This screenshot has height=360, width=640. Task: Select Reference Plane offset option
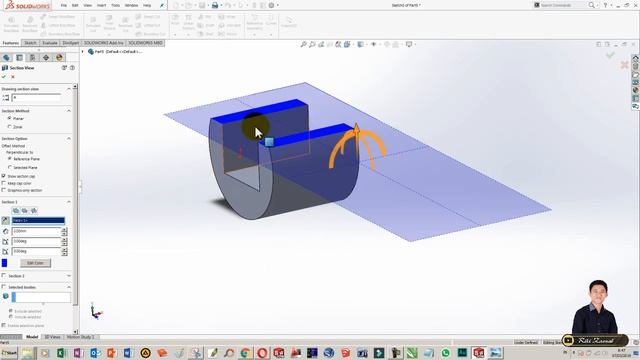[10, 159]
